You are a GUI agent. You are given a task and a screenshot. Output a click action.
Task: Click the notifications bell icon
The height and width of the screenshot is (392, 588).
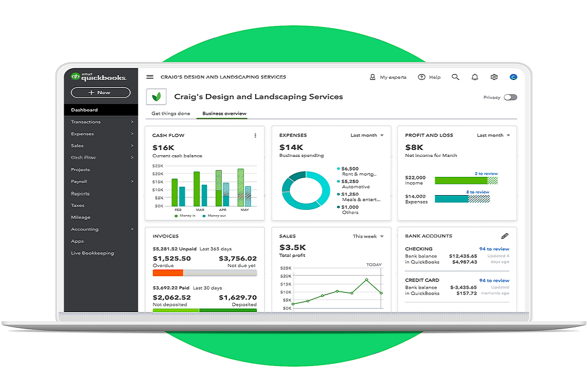(475, 77)
